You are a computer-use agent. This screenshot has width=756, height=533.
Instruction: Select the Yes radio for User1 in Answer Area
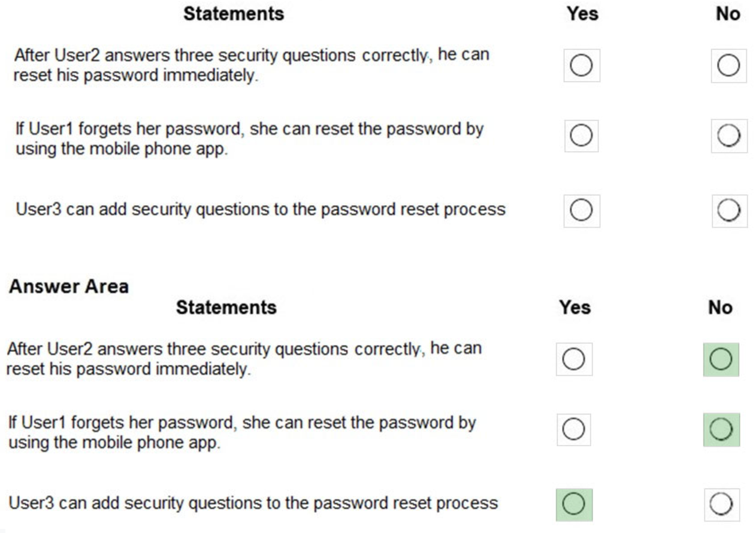pyautogui.click(x=574, y=429)
